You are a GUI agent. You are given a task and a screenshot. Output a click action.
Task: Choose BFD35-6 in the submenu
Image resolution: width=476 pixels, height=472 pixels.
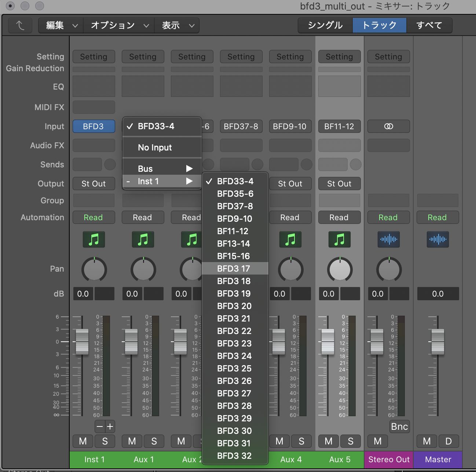click(235, 194)
